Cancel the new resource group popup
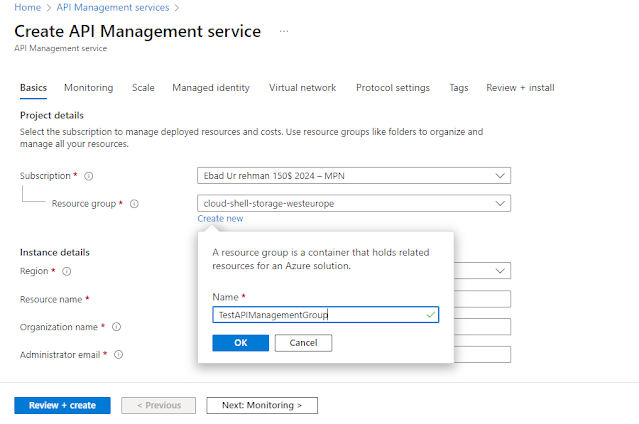Image resolution: width=639 pixels, height=424 pixels. [302, 343]
